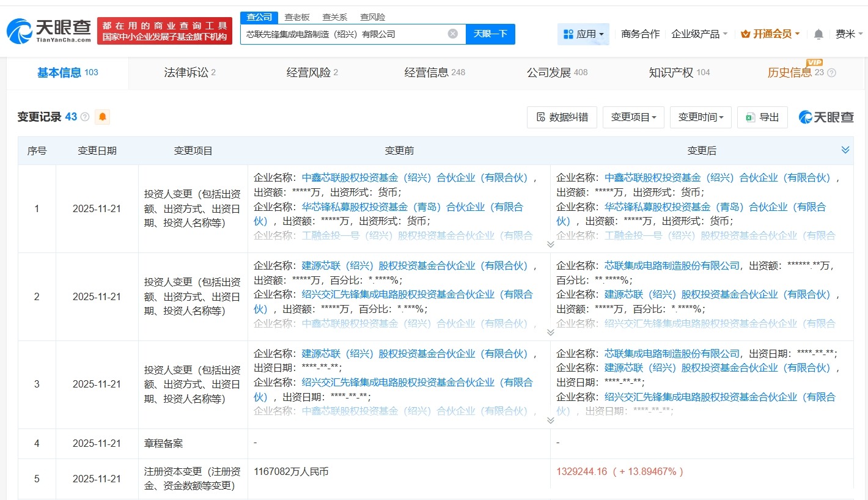The height and width of the screenshot is (500, 868).
Task: Select the 查老板 search category
Action: [x=296, y=17]
